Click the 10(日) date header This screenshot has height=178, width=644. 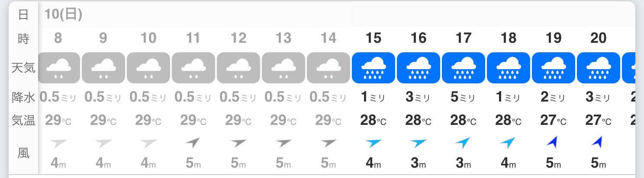63,15
